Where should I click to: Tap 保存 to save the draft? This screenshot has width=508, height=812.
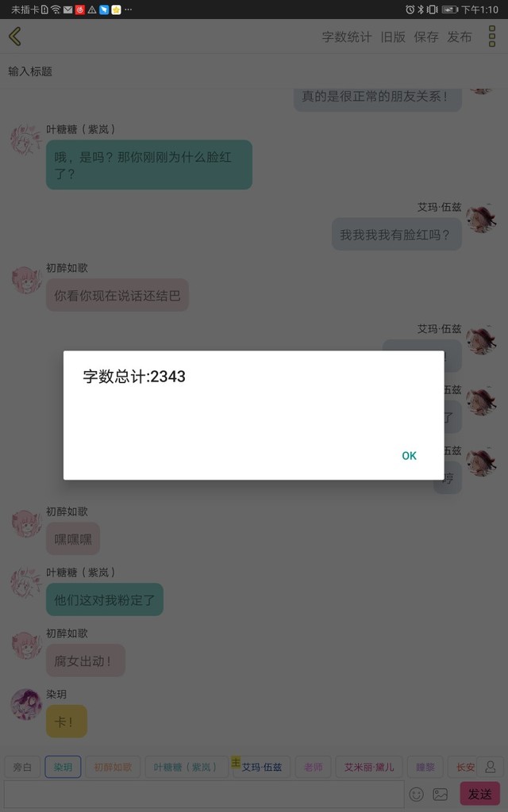coord(426,36)
